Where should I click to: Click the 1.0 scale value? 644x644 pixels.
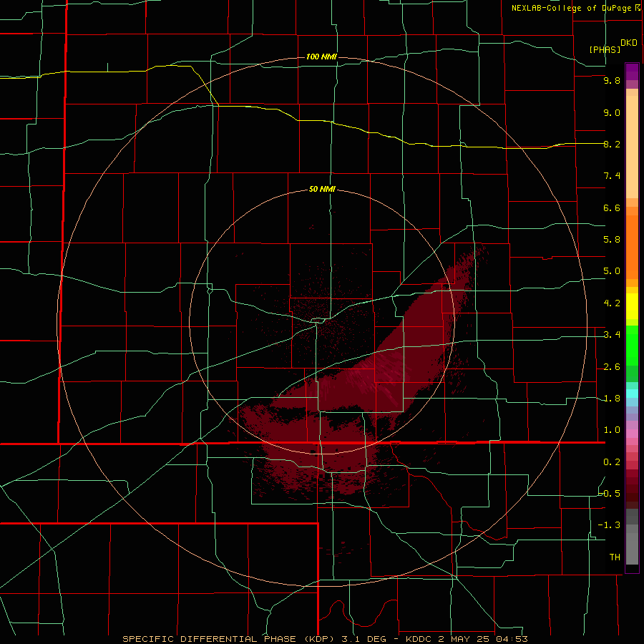(612, 430)
